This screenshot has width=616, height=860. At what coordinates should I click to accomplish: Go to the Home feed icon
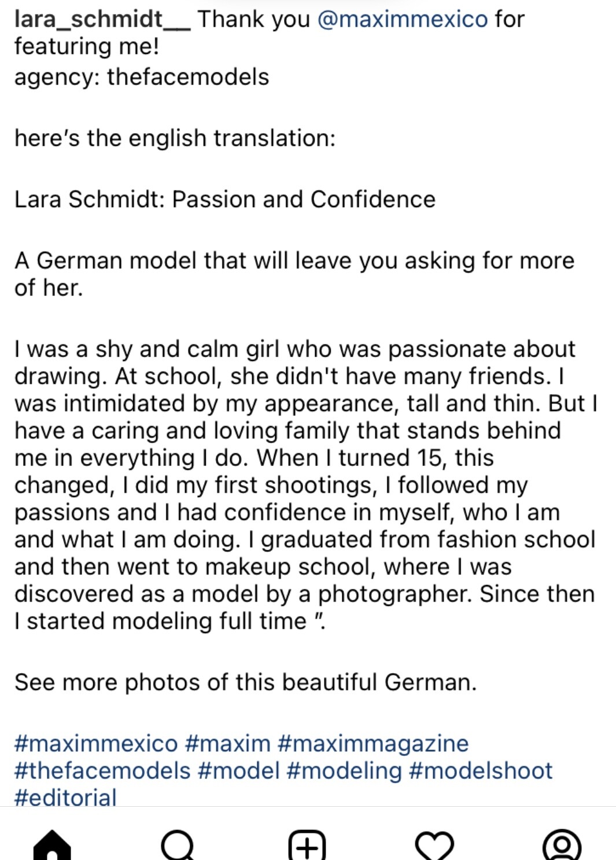click(53, 846)
